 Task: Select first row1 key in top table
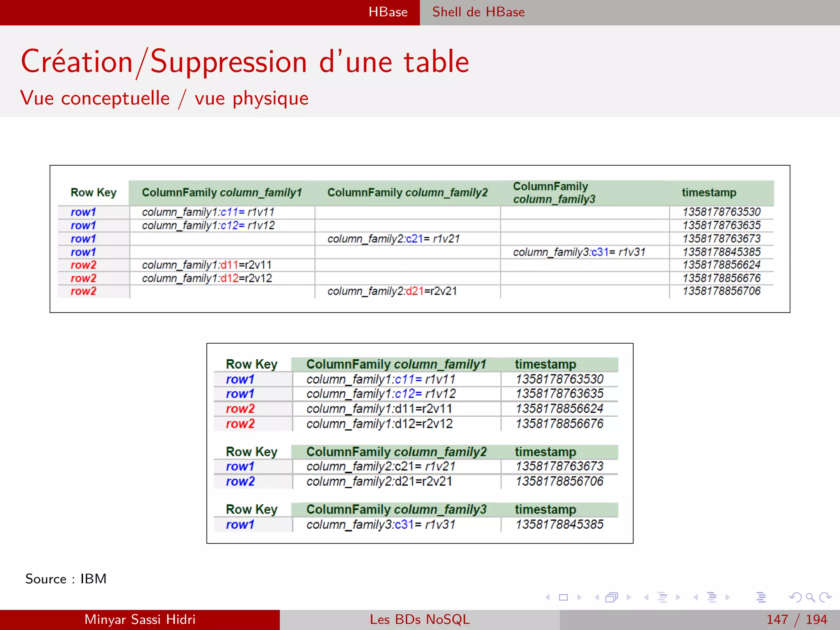[x=83, y=212]
